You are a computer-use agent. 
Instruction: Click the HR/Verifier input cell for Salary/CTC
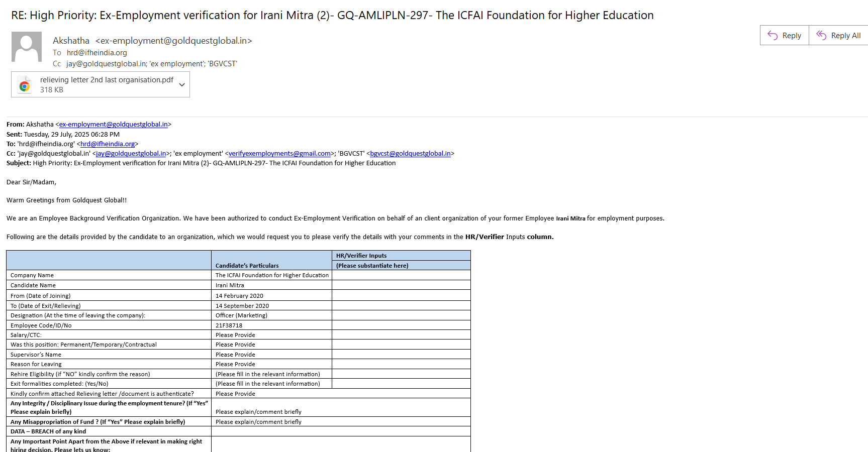click(401, 335)
